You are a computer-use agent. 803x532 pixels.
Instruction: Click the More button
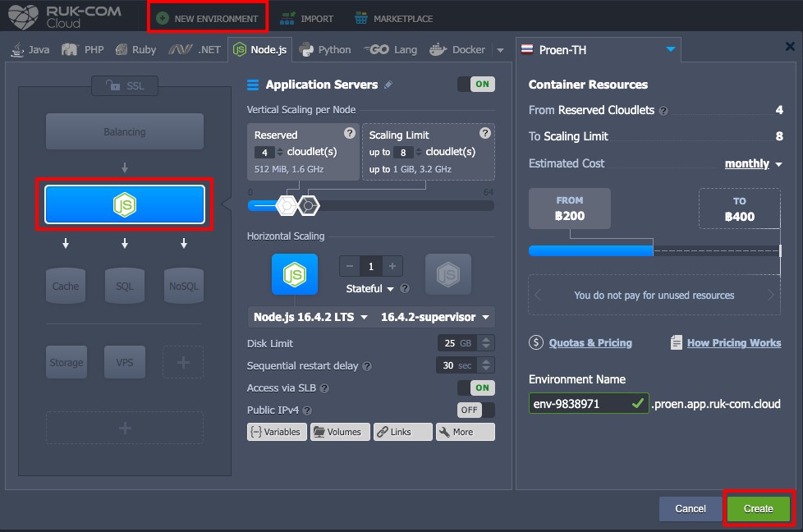(x=466, y=432)
